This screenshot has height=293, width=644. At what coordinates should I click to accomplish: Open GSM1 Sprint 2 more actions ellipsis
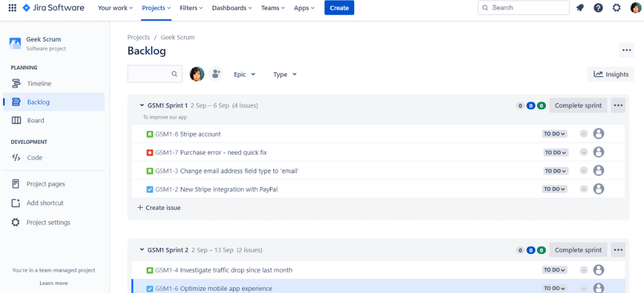[618, 250]
